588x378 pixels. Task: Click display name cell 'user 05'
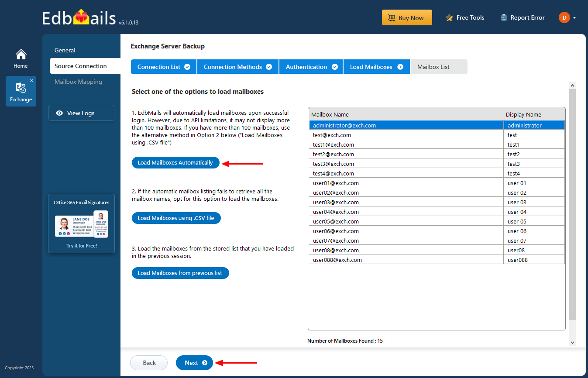534,221
